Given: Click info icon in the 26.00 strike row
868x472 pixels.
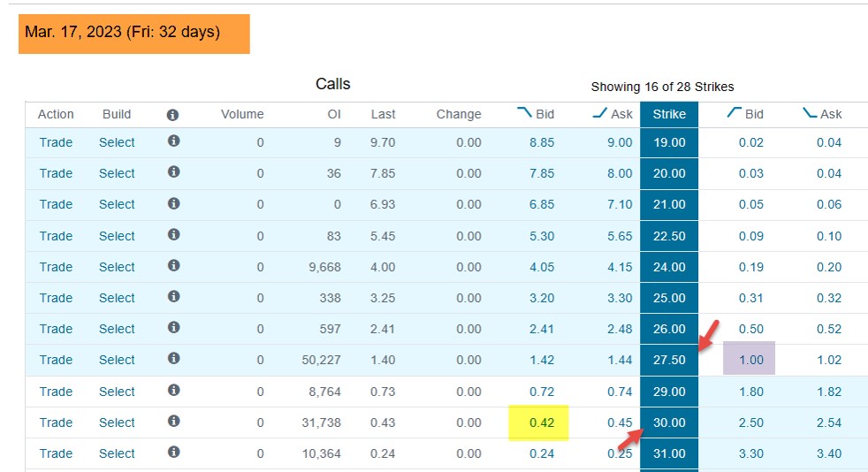Looking at the screenshot, I should click(x=173, y=328).
